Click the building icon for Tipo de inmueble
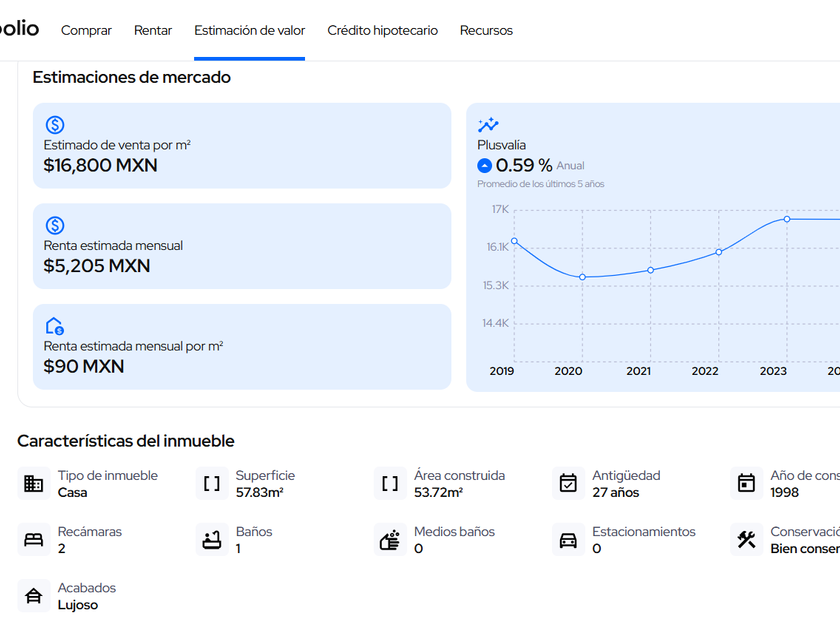Image resolution: width=840 pixels, height=630 pixels. click(34, 484)
